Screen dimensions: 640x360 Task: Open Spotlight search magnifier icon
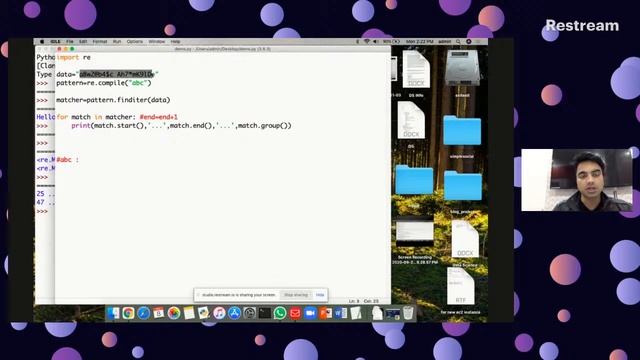click(x=458, y=42)
